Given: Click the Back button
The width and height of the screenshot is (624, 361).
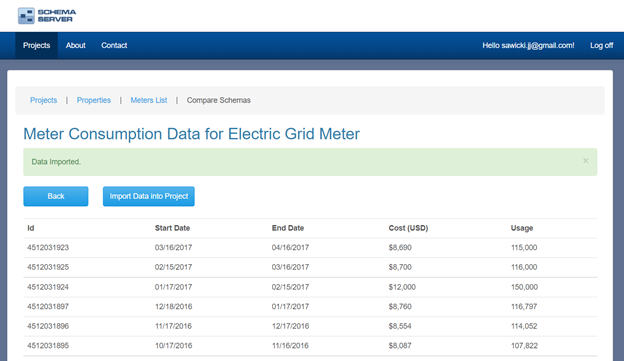Looking at the screenshot, I should 56,196.
